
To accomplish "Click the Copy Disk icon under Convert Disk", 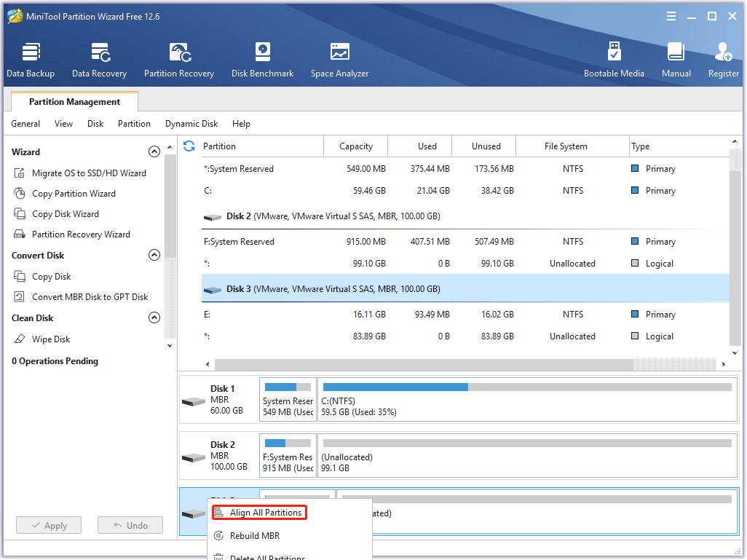I will 20,276.
